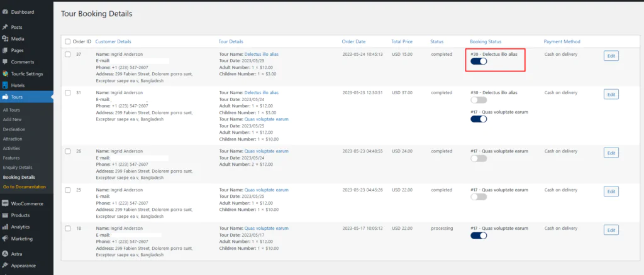The height and width of the screenshot is (275, 644).
Task: Open Go to Documentation link
Action: point(25,187)
